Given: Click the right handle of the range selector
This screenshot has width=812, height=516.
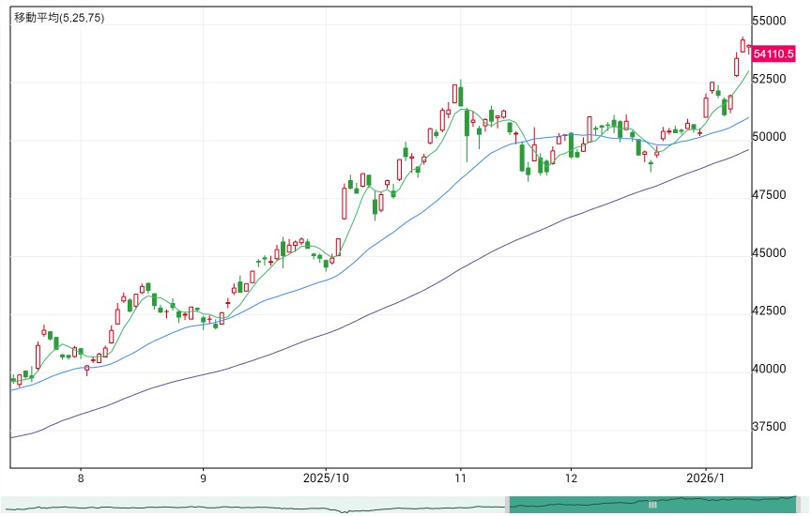Looking at the screenshot, I should [798, 505].
